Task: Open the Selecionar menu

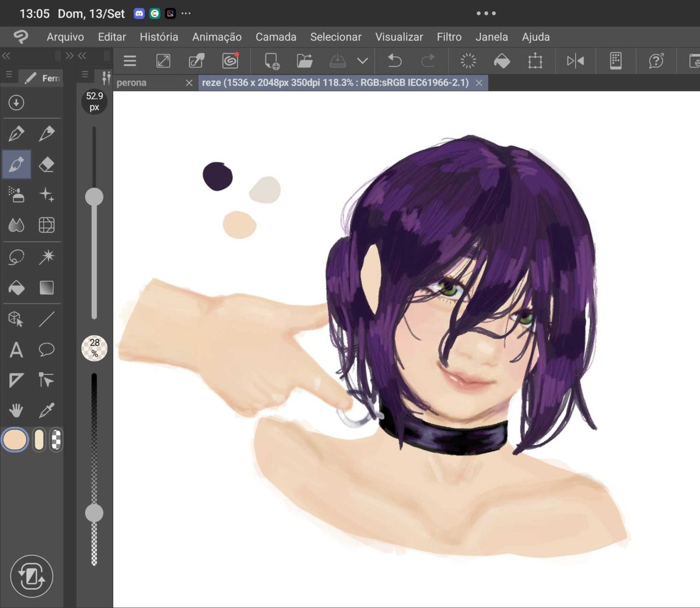Action: (x=336, y=37)
